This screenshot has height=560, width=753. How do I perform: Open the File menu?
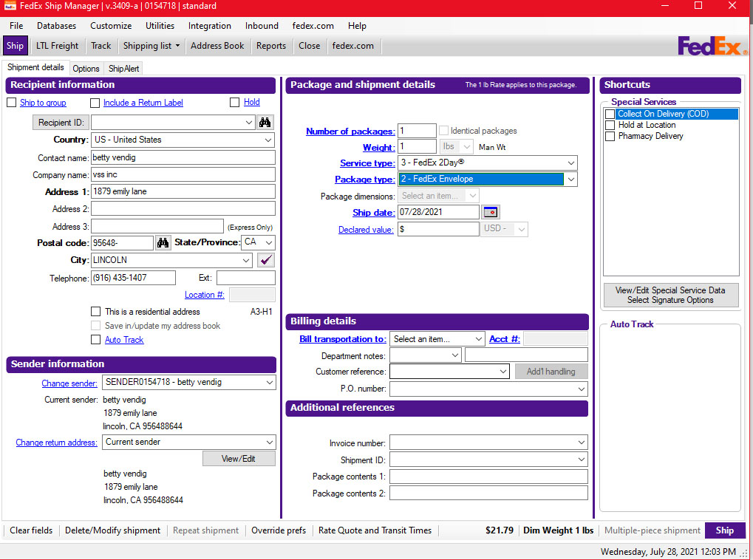(x=16, y=26)
